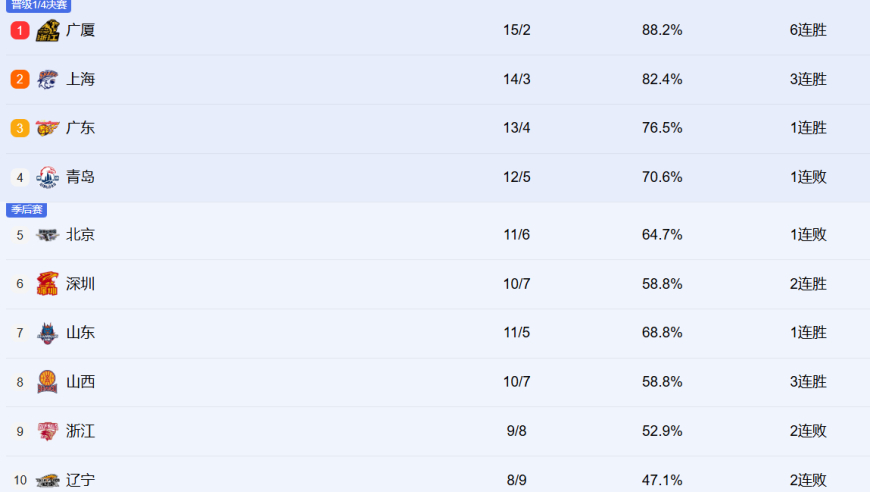The height and width of the screenshot is (492, 870).
Task: Click the red rank 1 badge
Action: click(20, 31)
